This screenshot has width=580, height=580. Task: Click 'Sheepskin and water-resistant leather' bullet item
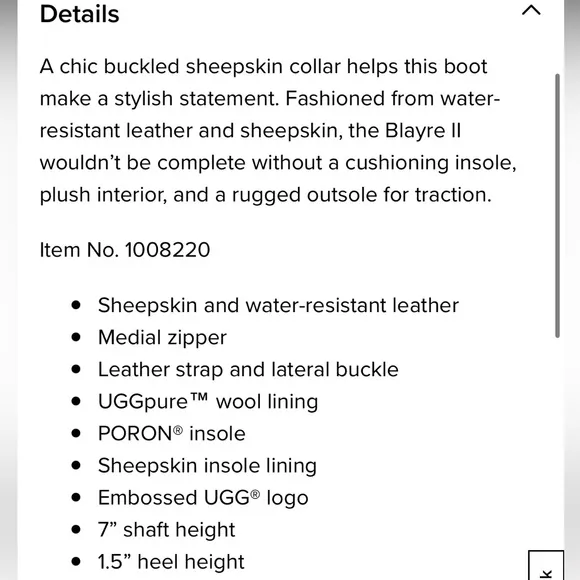278,306
